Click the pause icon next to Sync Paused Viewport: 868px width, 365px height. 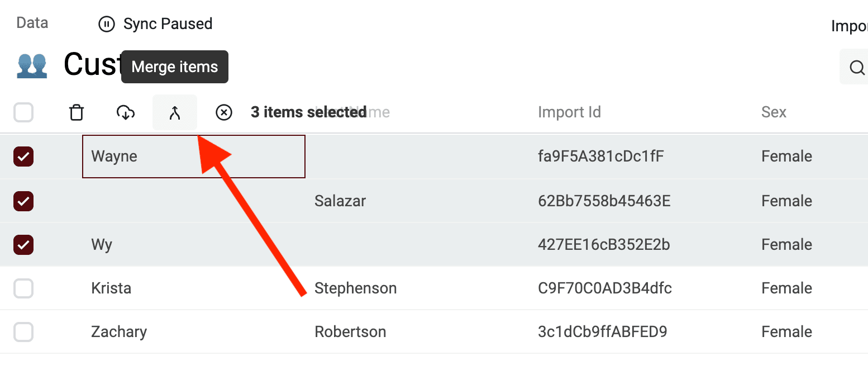pyautogui.click(x=107, y=24)
